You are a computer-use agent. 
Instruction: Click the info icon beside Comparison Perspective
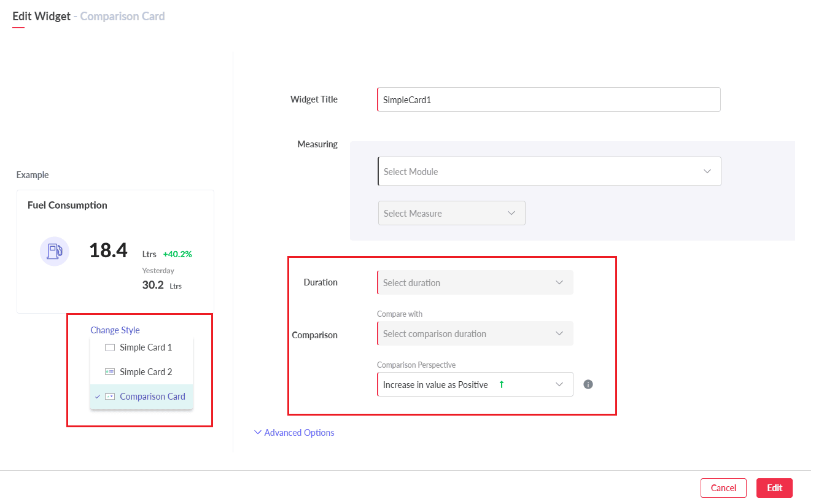click(588, 384)
